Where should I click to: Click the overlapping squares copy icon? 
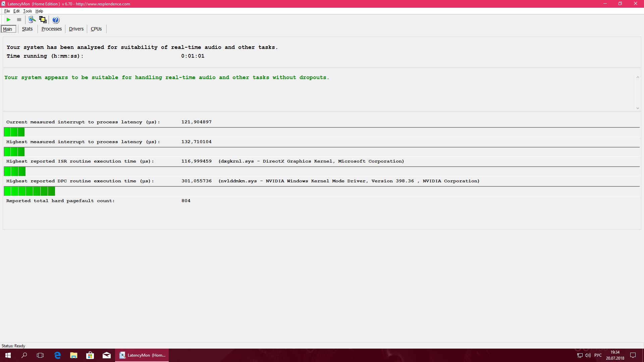pyautogui.click(x=43, y=20)
